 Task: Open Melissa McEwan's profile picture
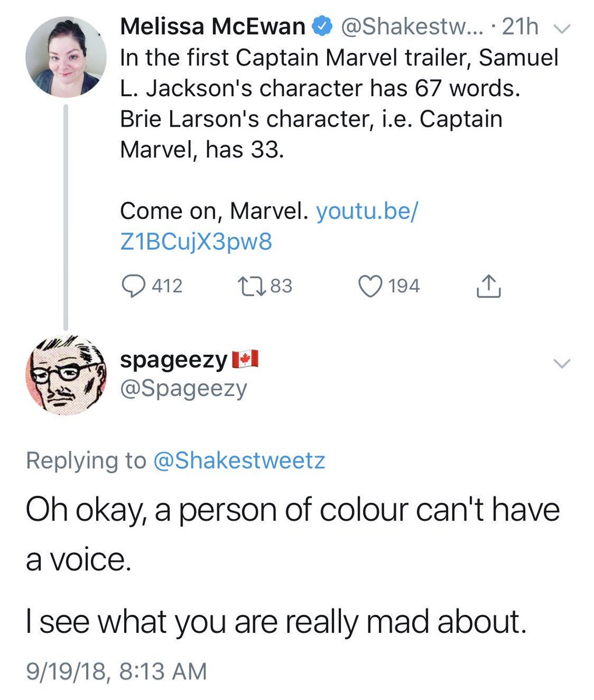pos(66,56)
